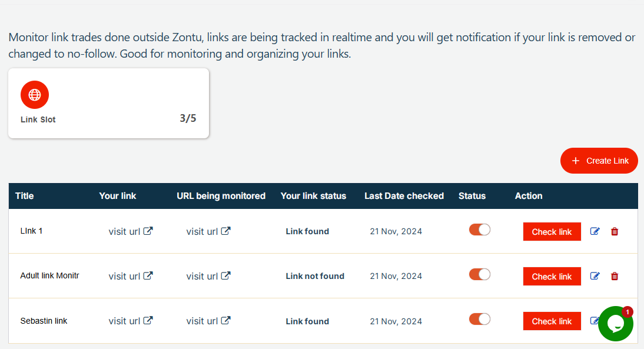Click the Last Date checked column header
Image resolution: width=644 pixels, height=349 pixels.
tap(404, 196)
